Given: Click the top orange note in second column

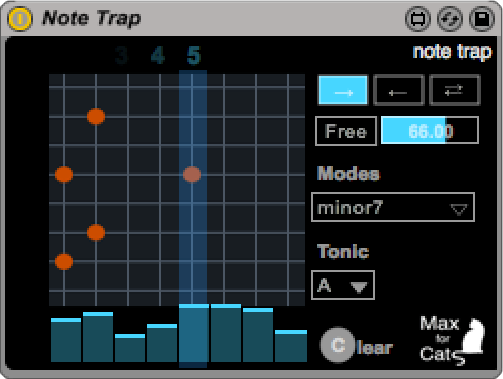Looking at the screenshot, I should (x=96, y=116).
